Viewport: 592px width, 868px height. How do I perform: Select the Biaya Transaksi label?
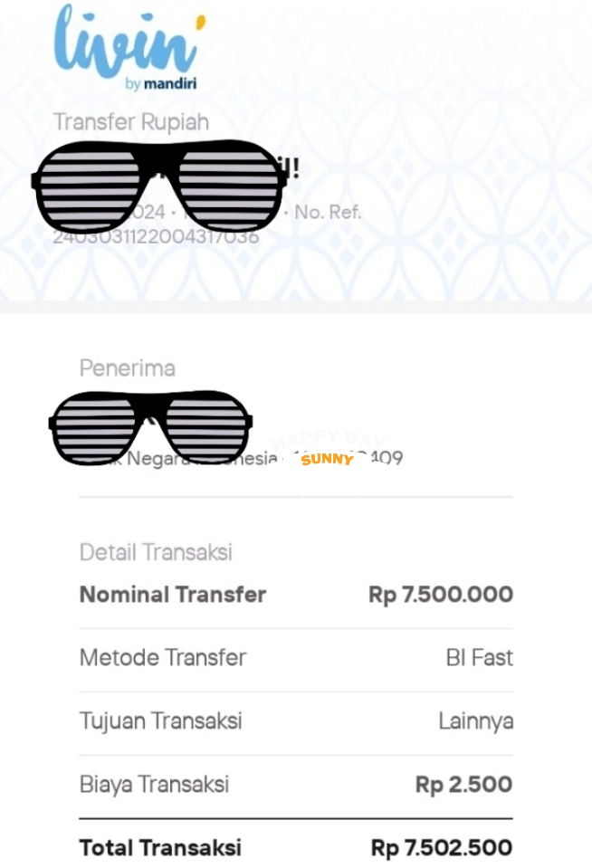coord(155,785)
